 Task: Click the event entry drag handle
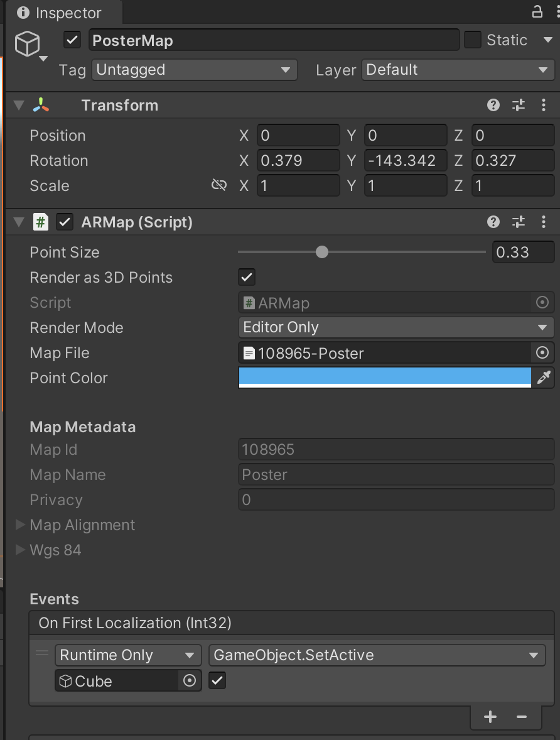pos(42,653)
